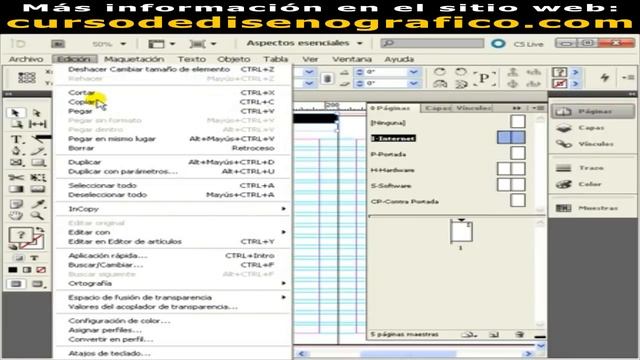The width and height of the screenshot is (640, 360).
Task: Toggle formatting affects text (T) button
Action: [x=34, y=258]
